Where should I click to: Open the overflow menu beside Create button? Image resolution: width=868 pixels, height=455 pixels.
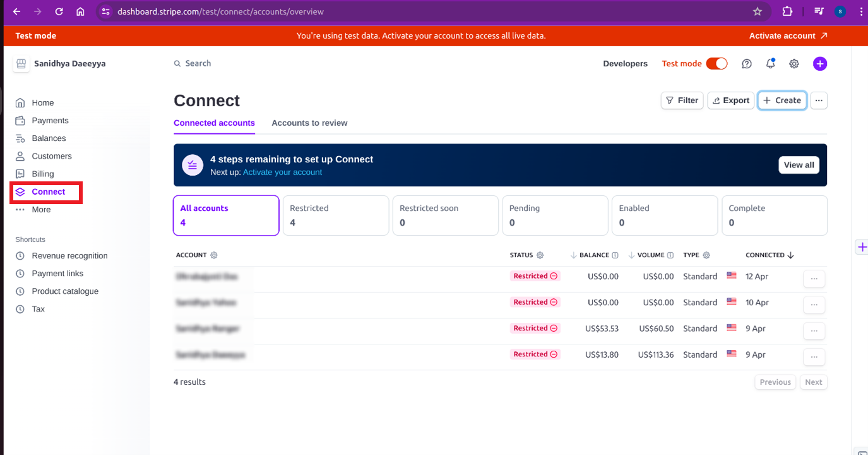pos(818,100)
